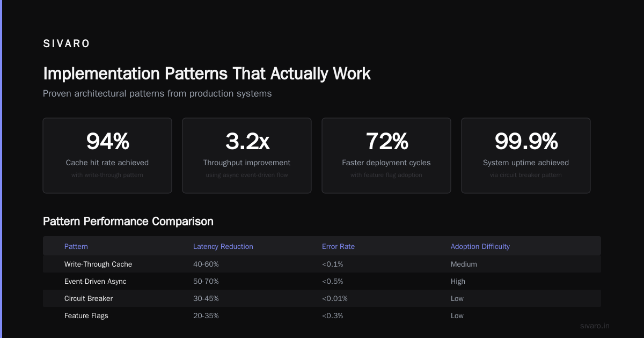This screenshot has width=644, height=338.
Task: Click the subtitle about proven architectural patterns
Action: pos(157,93)
